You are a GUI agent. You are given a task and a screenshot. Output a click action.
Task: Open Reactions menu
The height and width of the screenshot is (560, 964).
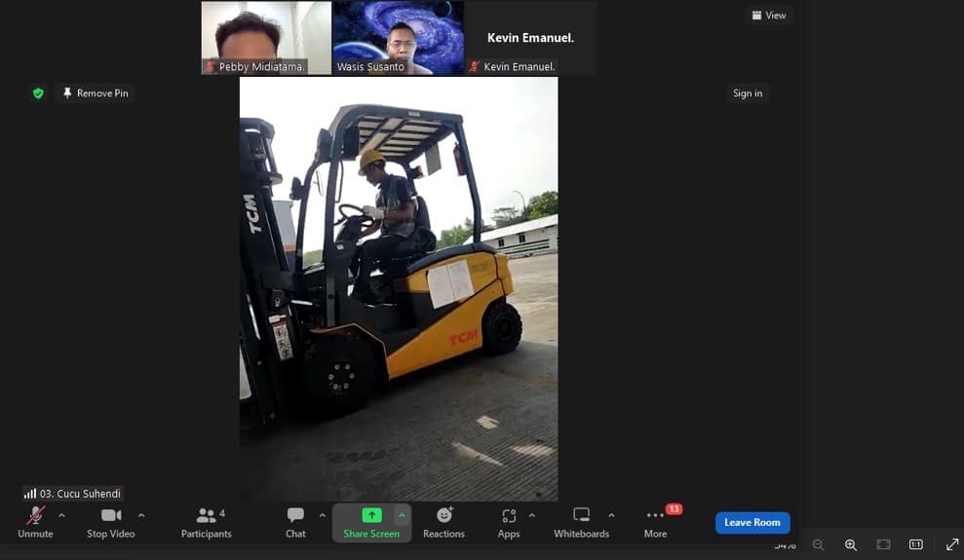443,523
